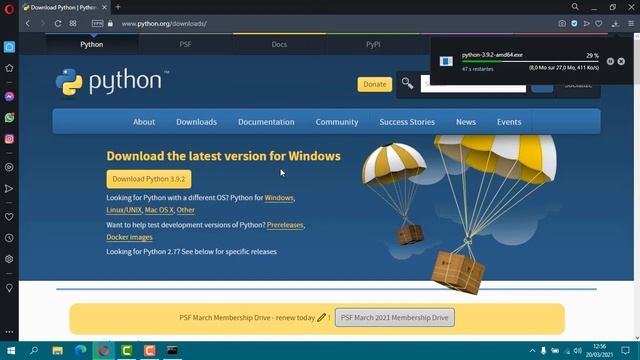640x360 pixels.
Task: Cancel the python-3.9.2 download
Action: tap(621, 61)
